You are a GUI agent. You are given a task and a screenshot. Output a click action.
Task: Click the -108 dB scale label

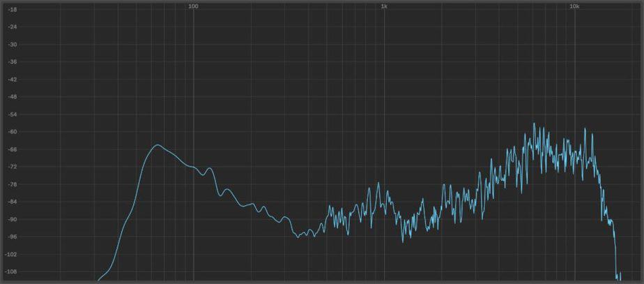[12, 271]
